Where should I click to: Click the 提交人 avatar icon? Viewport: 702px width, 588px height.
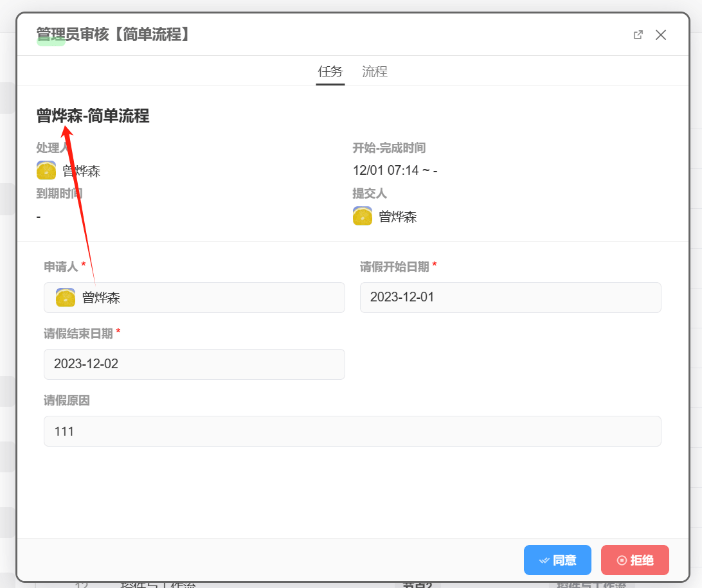tap(363, 217)
